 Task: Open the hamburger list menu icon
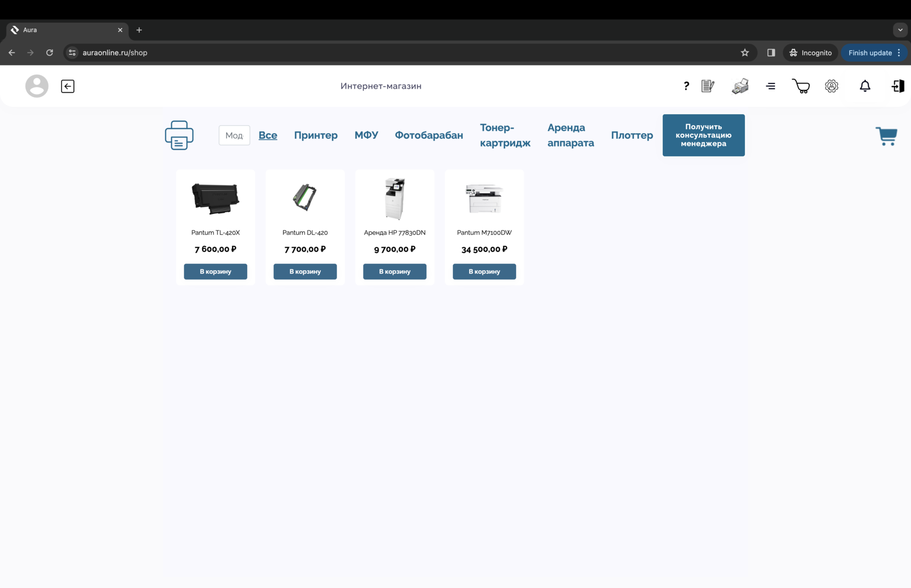pyautogui.click(x=771, y=86)
